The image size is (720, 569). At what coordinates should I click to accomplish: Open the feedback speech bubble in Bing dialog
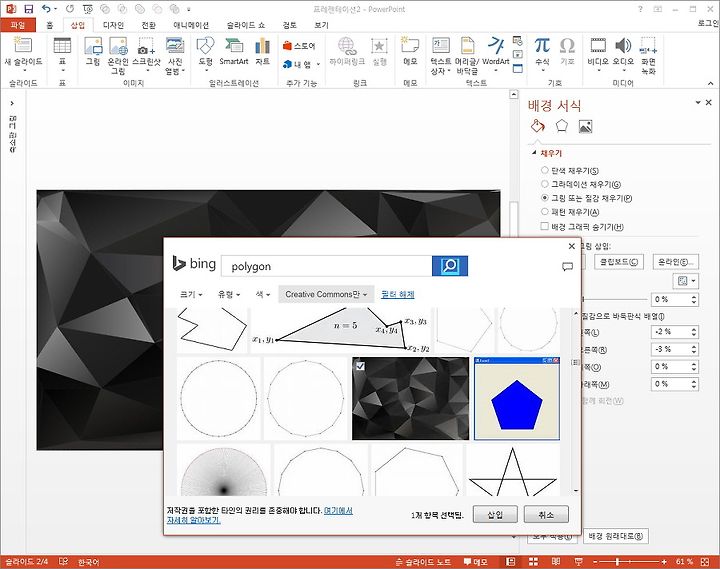pos(568,266)
